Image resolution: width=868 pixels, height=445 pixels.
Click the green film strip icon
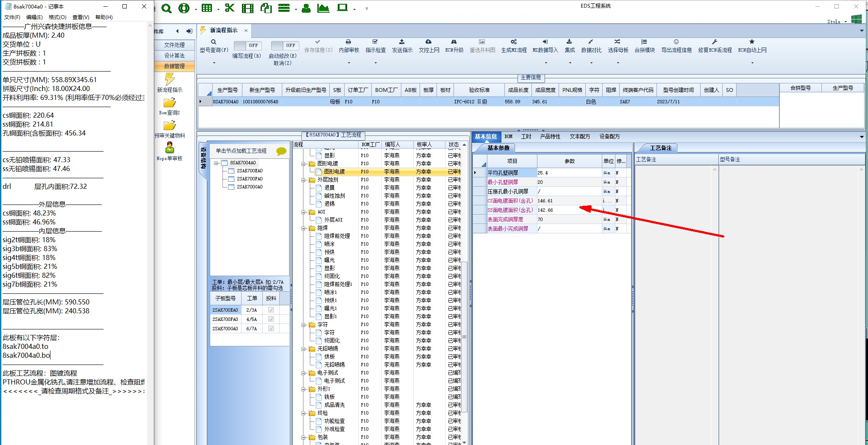pyautogui.click(x=248, y=8)
